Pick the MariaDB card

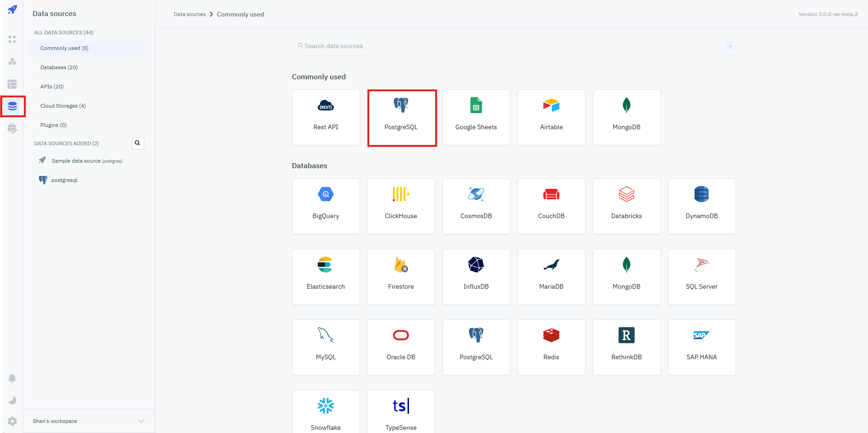coord(552,277)
